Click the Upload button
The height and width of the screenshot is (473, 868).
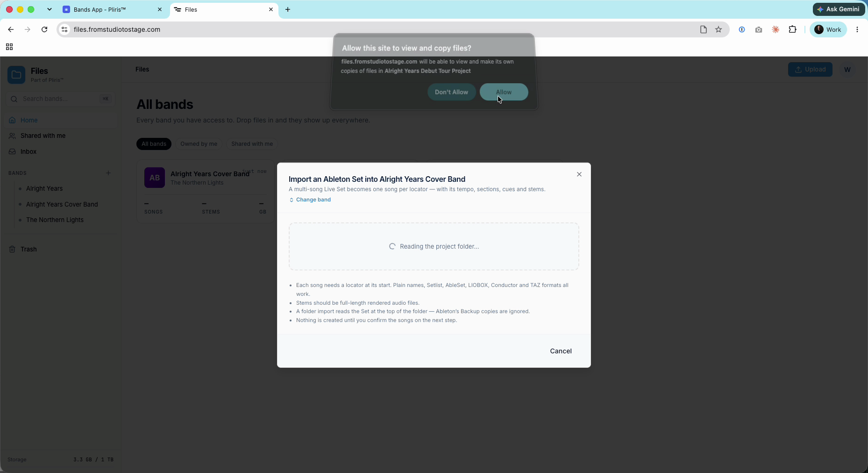coord(810,69)
